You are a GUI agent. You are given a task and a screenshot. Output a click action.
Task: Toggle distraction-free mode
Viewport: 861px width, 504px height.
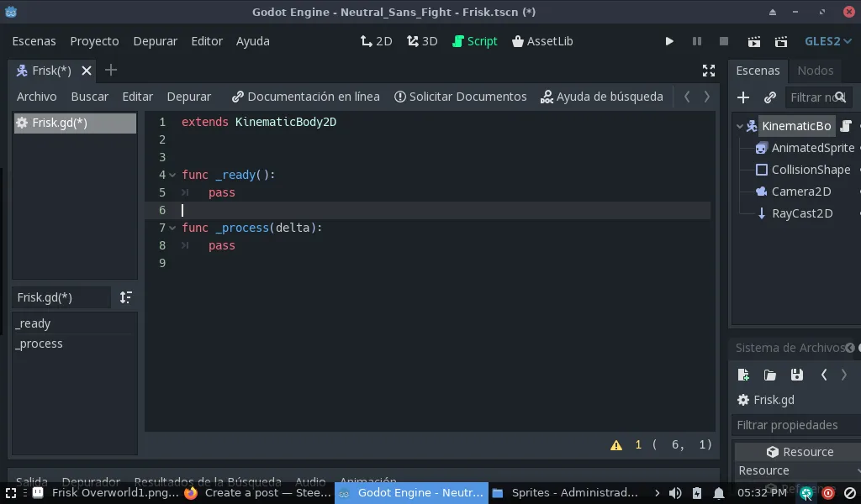pos(708,71)
